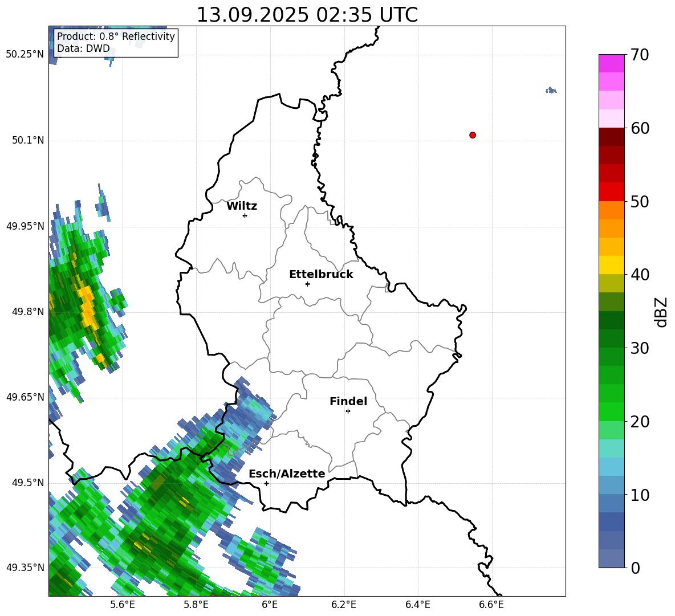Click the small isolated blue echo in the northeast
The height and width of the screenshot is (616, 675).
[x=551, y=91]
